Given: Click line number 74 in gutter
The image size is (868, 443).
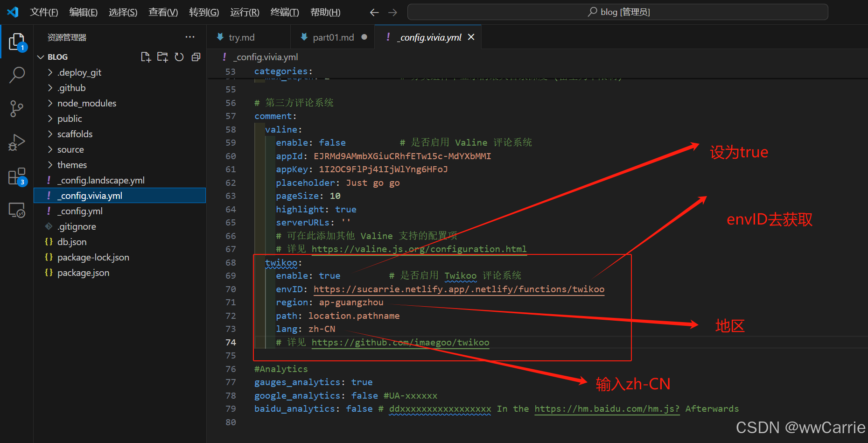Looking at the screenshot, I should [231, 343].
